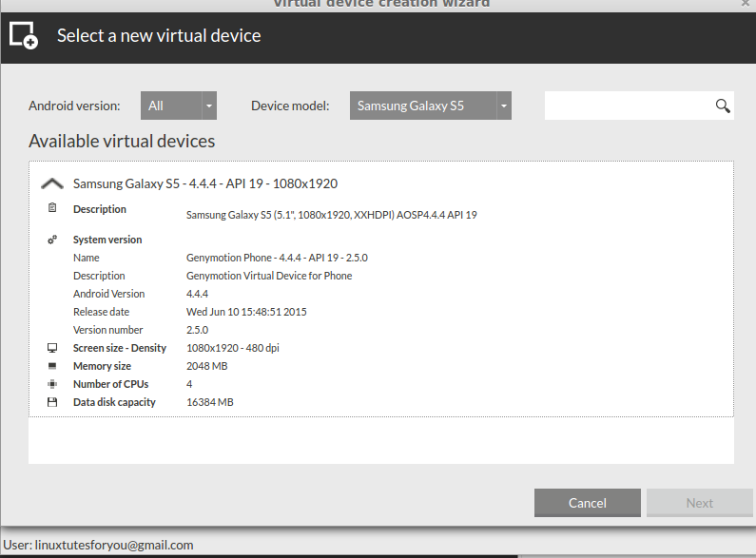This screenshot has height=558, width=756.
Task: Click the Release date label
Action: (x=101, y=312)
